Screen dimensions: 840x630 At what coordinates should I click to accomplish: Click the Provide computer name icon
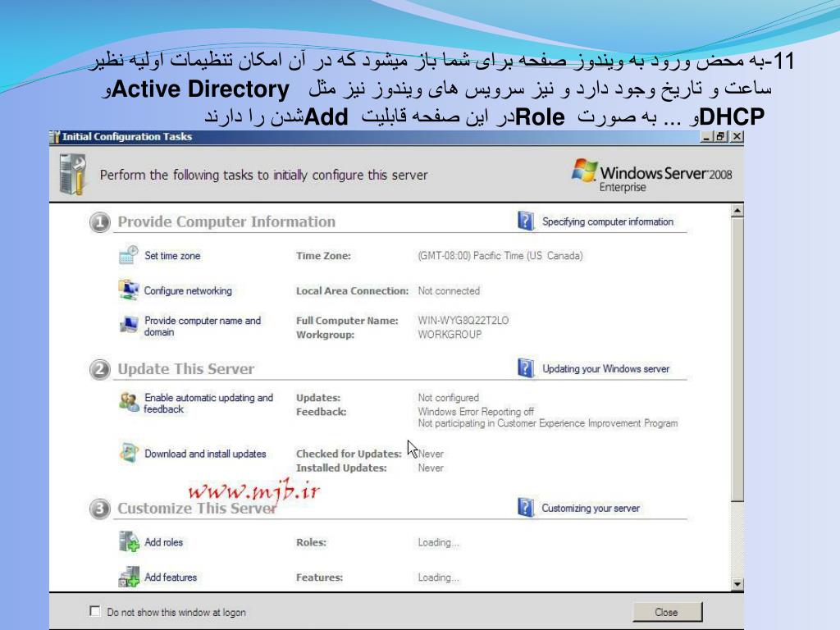tap(129, 324)
